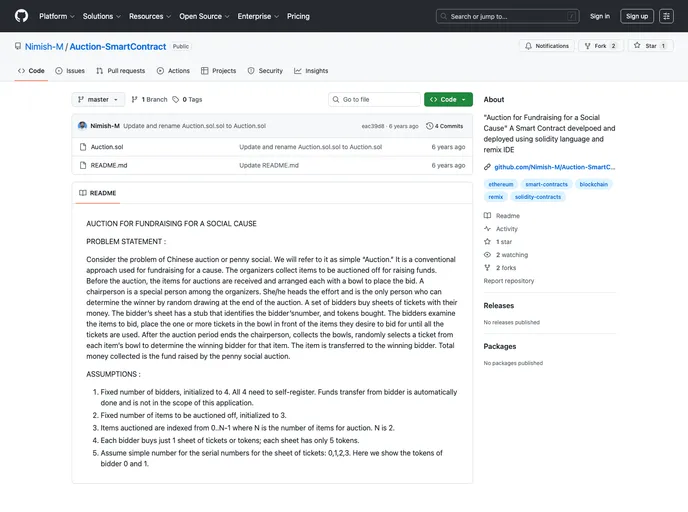Click the Sign up button
This screenshot has width=688, height=512.
click(x=636, y=16)
